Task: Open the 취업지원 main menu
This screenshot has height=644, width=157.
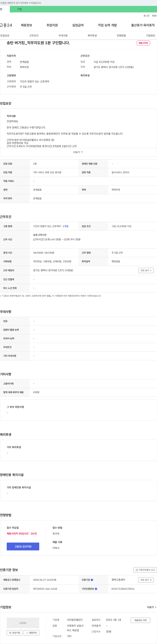Action: point(52,25)
